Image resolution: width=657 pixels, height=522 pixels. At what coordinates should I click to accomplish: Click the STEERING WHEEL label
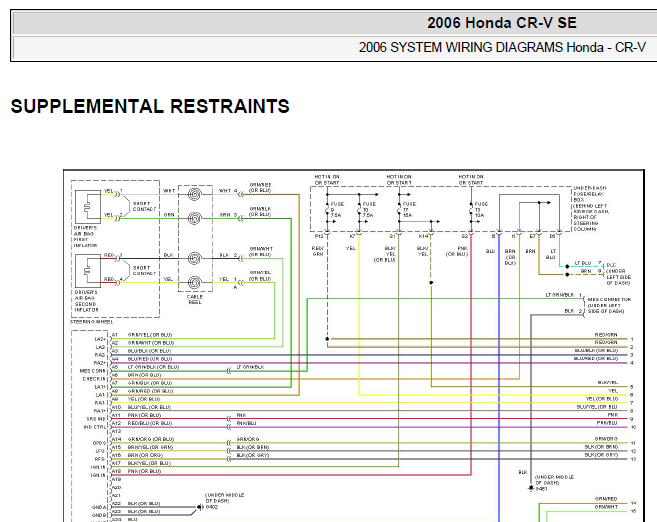point(92,322)
